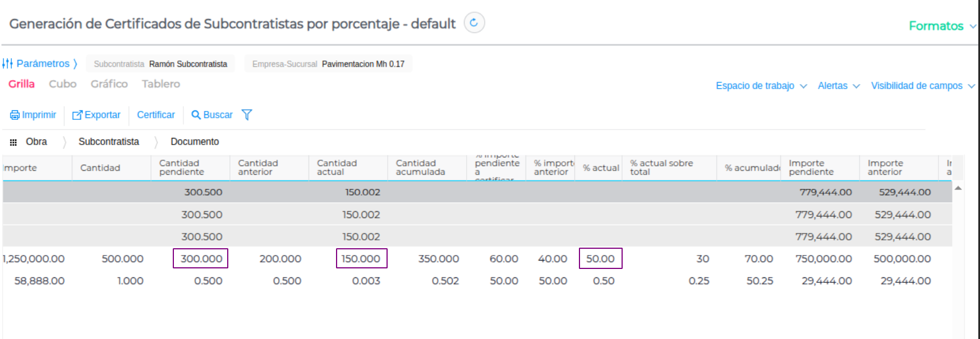Click the Parámetros sliders icon
The height and width of the screenshot is (339, 980).
coord(7,63)
